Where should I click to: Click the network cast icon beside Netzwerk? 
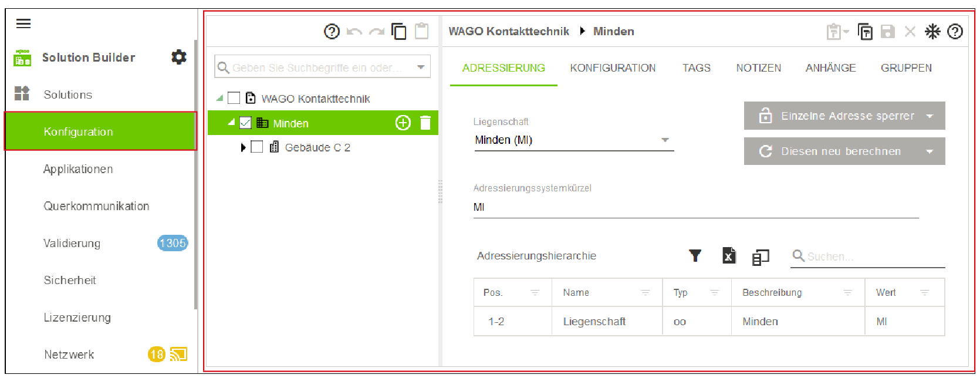pos(178,354)
